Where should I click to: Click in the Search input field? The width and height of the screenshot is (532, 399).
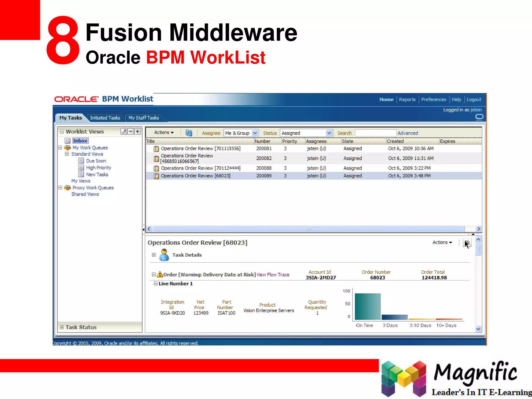[x=376, y=133]
